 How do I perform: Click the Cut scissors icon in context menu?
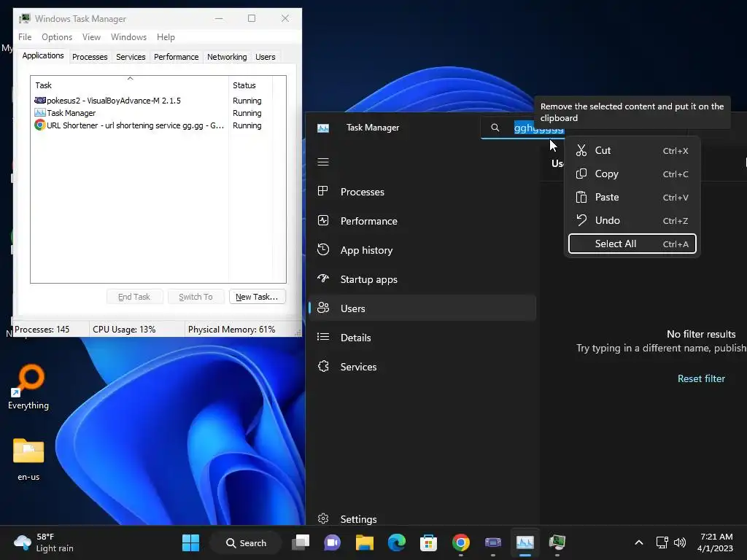click(x=581, y=150)
